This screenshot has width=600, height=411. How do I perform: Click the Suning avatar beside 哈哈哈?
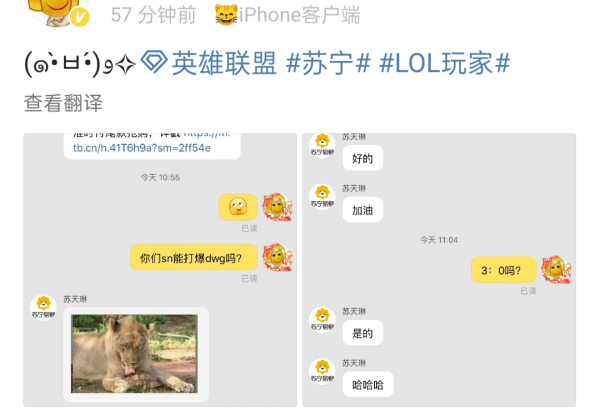pyautogui.click(x=322, y=372)
